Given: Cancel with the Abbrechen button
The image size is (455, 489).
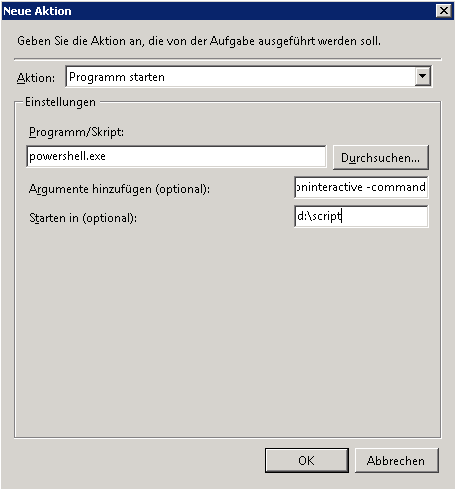Looking at the screenshot, I should (396, 460).
